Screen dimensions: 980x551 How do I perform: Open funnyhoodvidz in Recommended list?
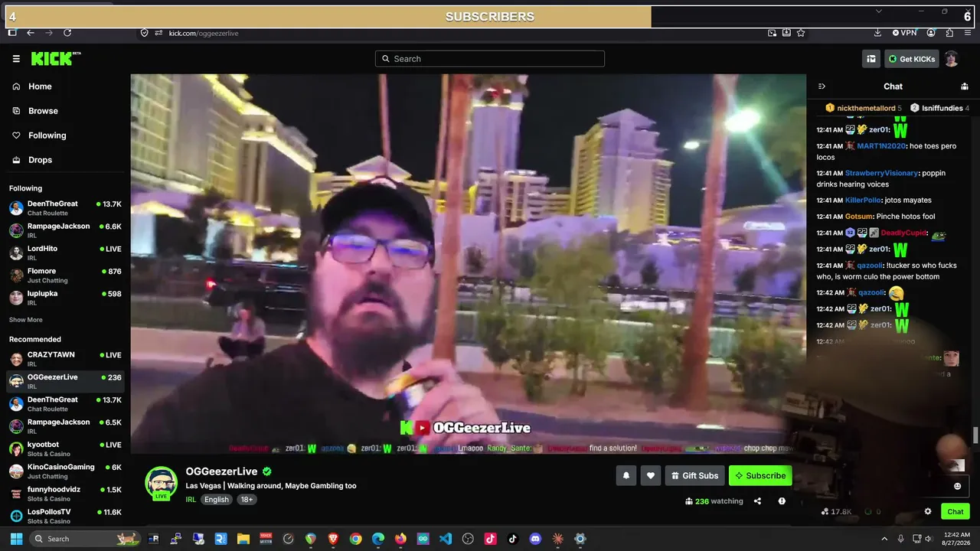[x=65, y=494]
